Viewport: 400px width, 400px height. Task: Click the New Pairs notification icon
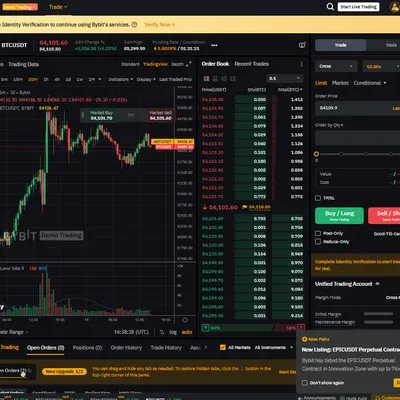[x=304, y=339]
